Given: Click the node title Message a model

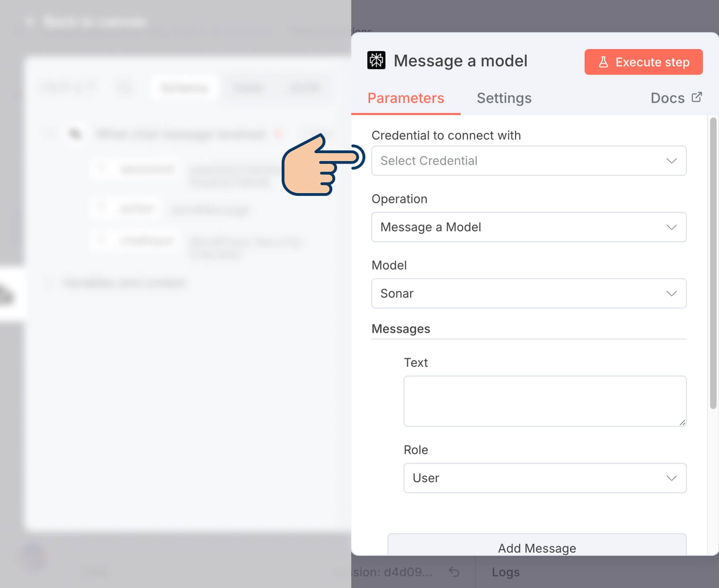Looking at the screenshot, I should coord(460,61).
